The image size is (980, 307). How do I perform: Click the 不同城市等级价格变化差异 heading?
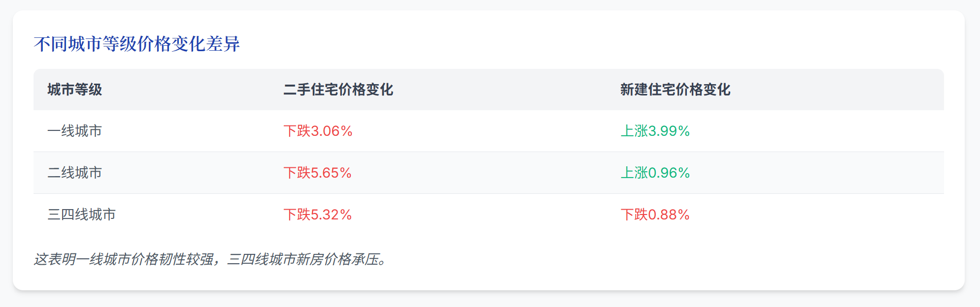coord(136,44)
